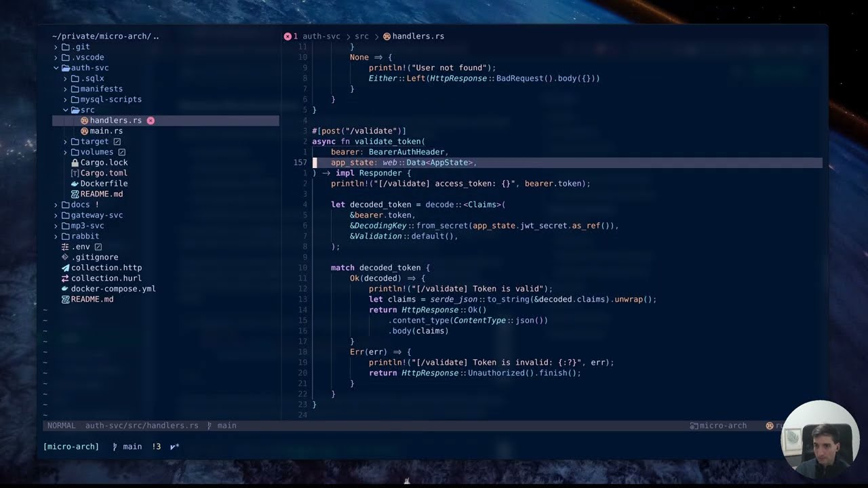The width and height of the screenshot is (868, 488).
Task: Click the ignored marker beside volumes folder
Action: pos(122,152)
